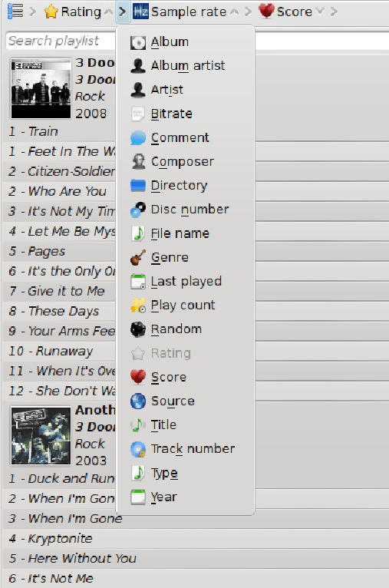Click the Rating star icon in the breadcrumb
Screen dimensions: 389x588
(x=51, y=12)
